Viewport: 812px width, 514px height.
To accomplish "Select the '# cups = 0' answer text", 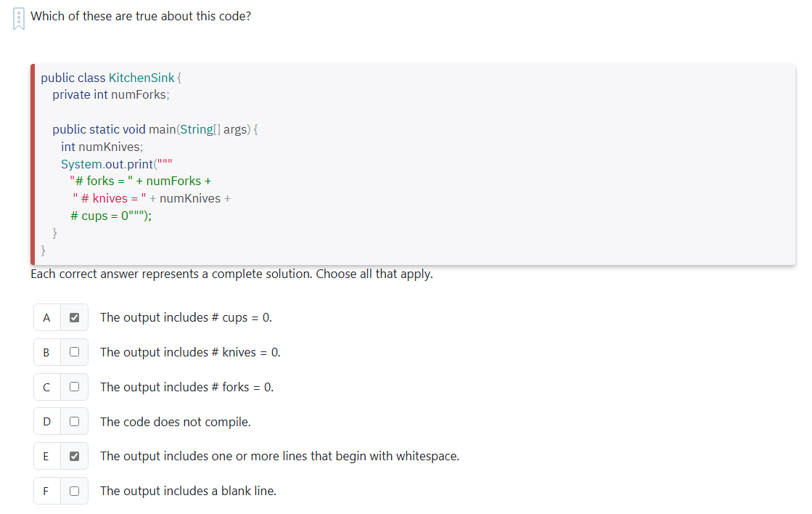I will 186,317.
